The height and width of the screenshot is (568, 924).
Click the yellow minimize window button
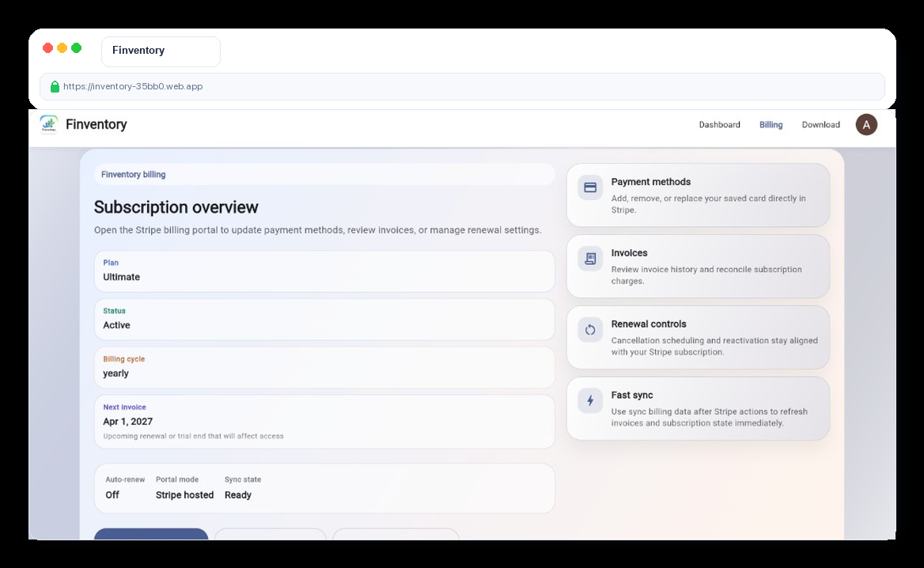(62, 47)
